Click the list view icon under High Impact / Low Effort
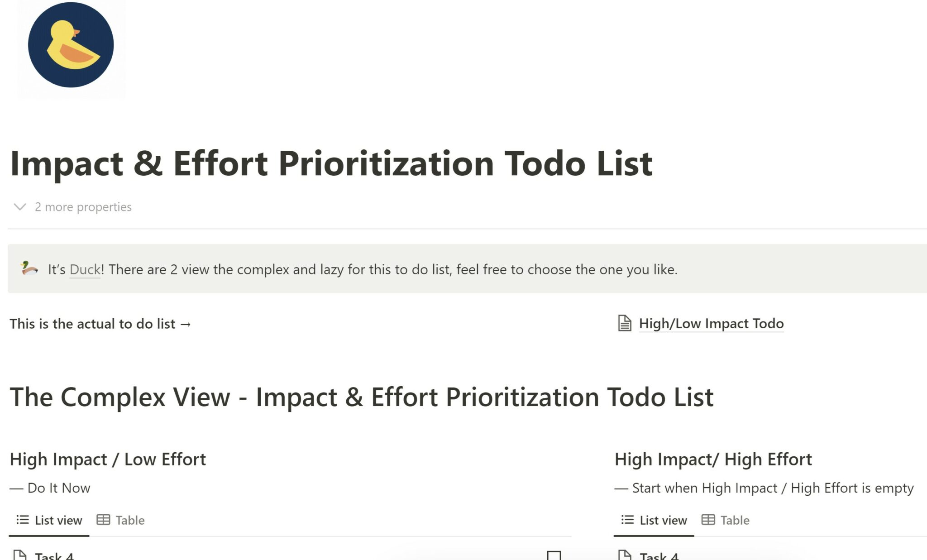Image resolution: width=927 pixels, height=560 pixels. point(22,520)
